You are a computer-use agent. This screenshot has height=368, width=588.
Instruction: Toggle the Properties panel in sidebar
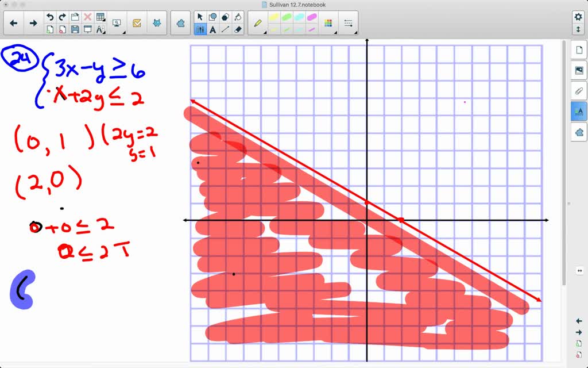579,111
